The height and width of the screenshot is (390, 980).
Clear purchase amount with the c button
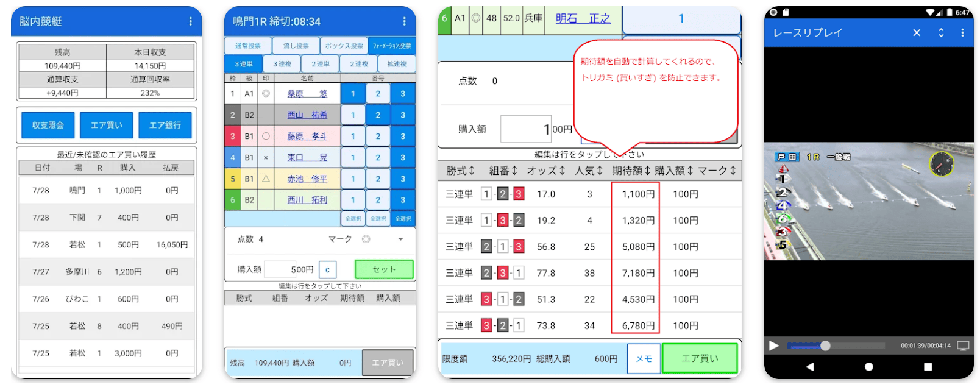[x=328, y=269]
